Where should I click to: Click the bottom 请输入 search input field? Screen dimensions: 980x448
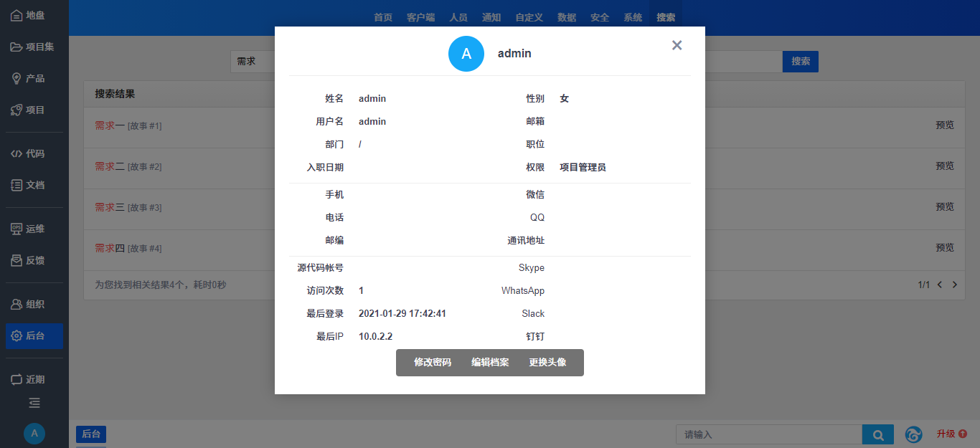click(x=768, y=434)
